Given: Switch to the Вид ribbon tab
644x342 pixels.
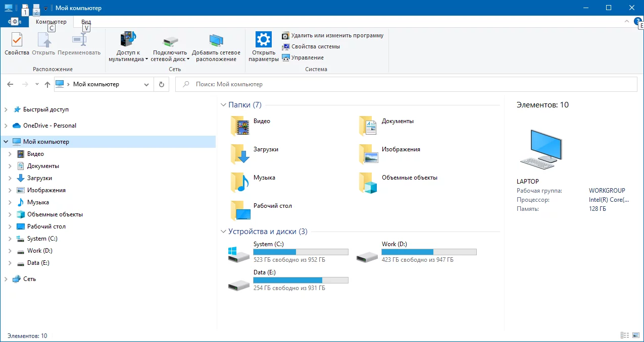Looking at the screenshot, I should [85, 22].
